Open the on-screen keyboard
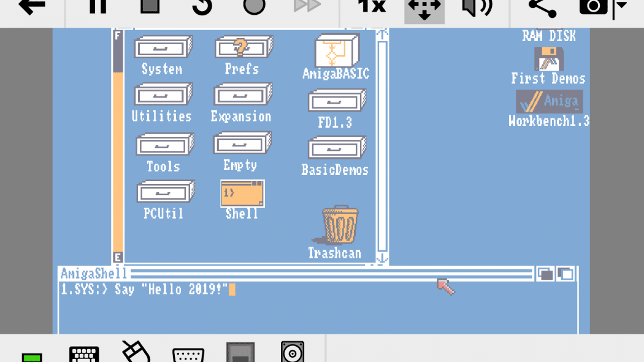The width and height of the screenshot is (644, 362). [84, 354]
